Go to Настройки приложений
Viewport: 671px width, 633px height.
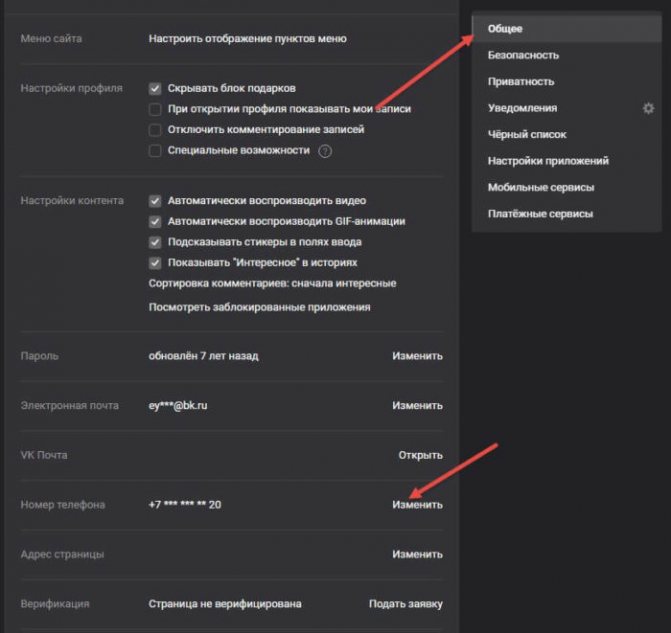[567, 161]
